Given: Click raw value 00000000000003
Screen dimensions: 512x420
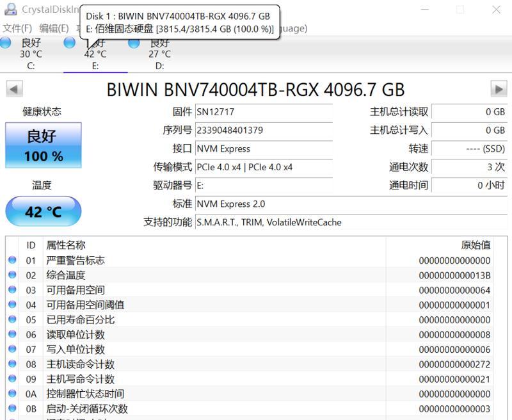Looking at the screenshot, I should [454, 408].
